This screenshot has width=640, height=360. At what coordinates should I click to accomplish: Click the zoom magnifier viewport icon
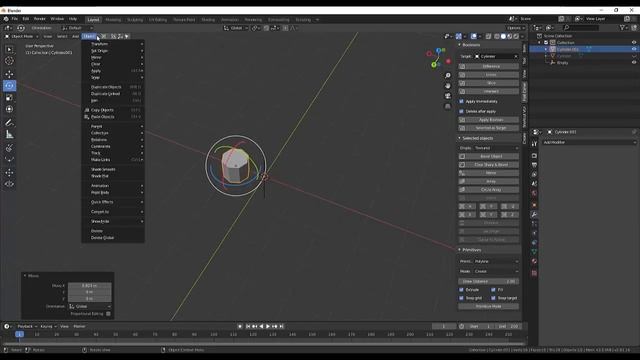pos(448,76)
